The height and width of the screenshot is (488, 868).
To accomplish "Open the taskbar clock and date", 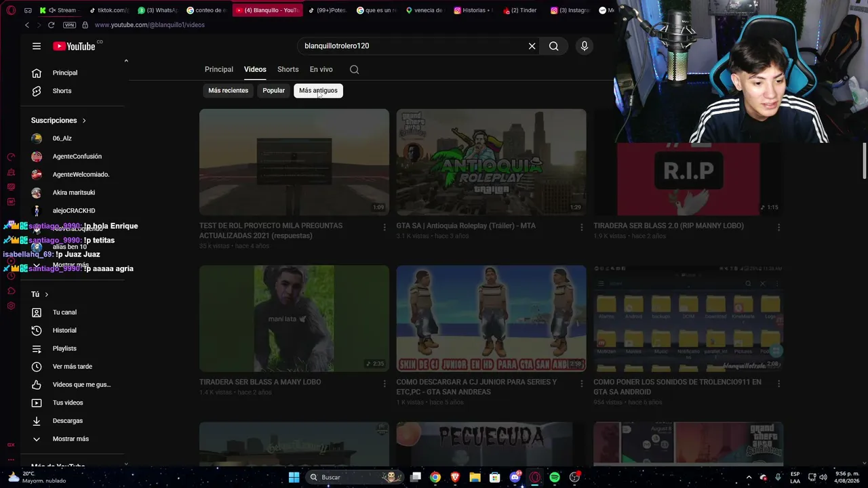I will (x=846, y=477).
